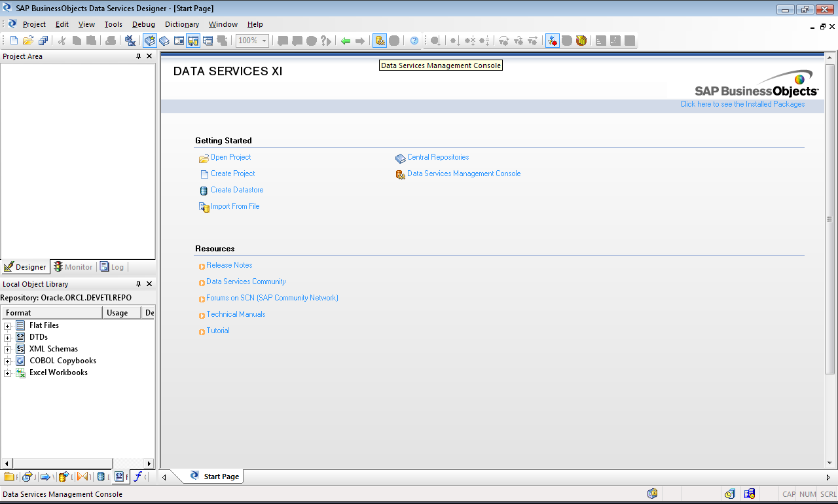The height and width of the screenshot is (504, 838).
Task: Select the Start Page tab
Action: pyautogui.click(x=215, y=477)
